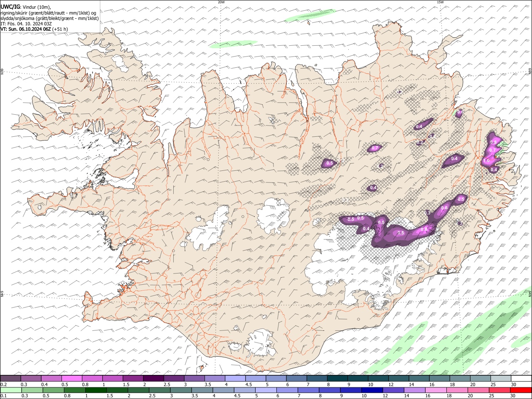Screen dimensions: 532x399
Task: Select the top-row swatch starting at 3
Action: coord(194,379)
